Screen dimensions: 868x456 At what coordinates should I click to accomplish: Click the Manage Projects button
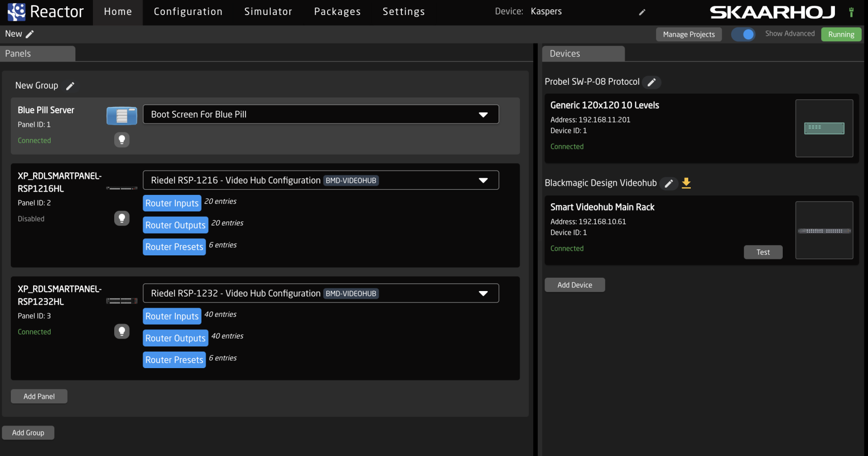pos(689,35)
